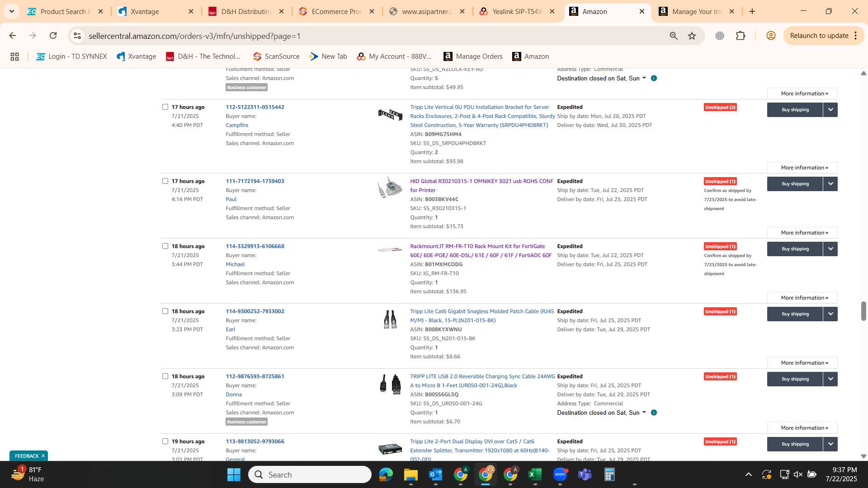
Task: Select checkbox for order 111-7172194-1739403
Action: coord(165,181)
